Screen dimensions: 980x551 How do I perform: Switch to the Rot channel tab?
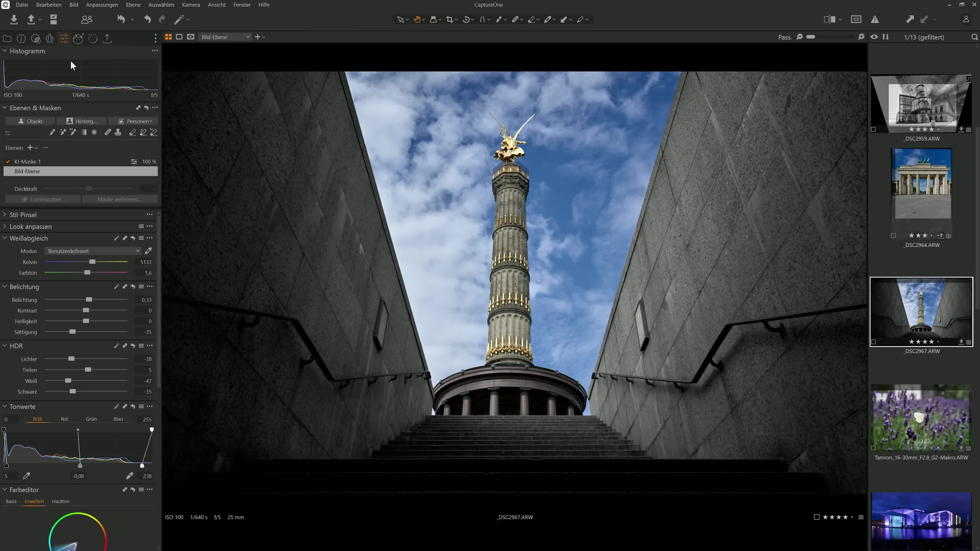coord(64,419)
